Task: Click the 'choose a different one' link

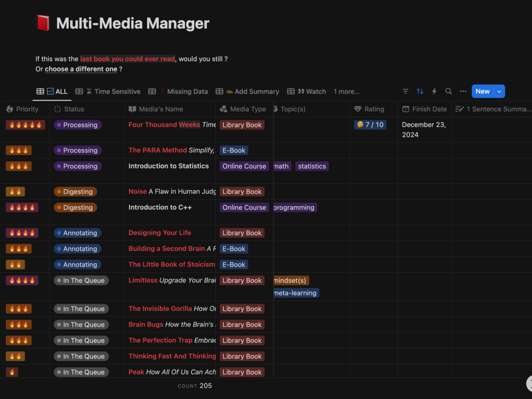Action: point(81,69)
